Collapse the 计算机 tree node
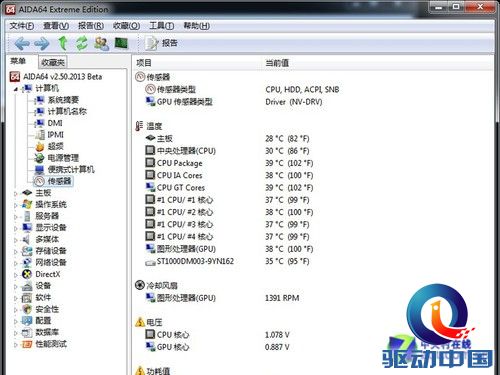500x375 pixels. click(x=16, y=89)
